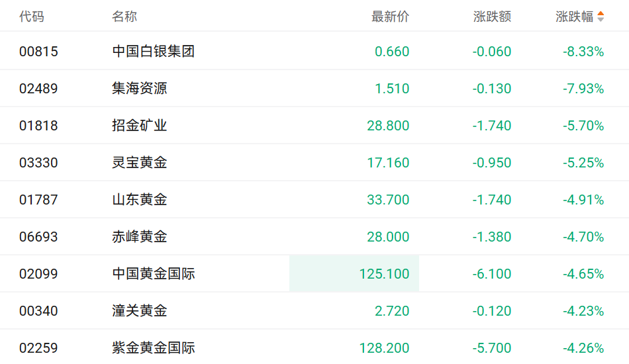
Task: Click stock code 00815
Action: point(38,51)
